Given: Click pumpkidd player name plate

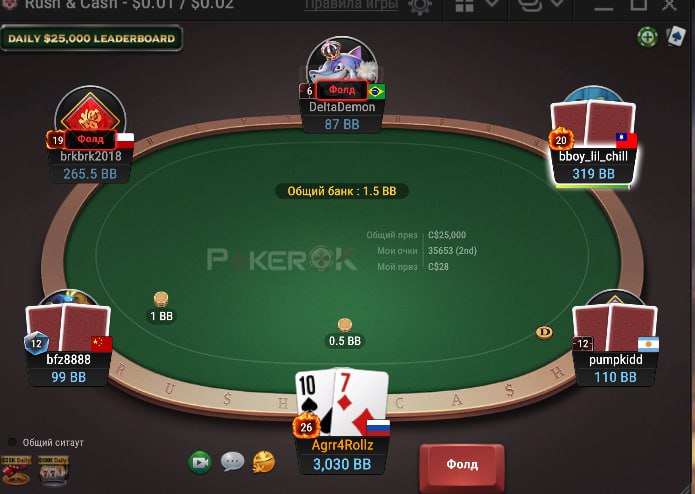Looking at the screenshot, I should tap(615, 369).
